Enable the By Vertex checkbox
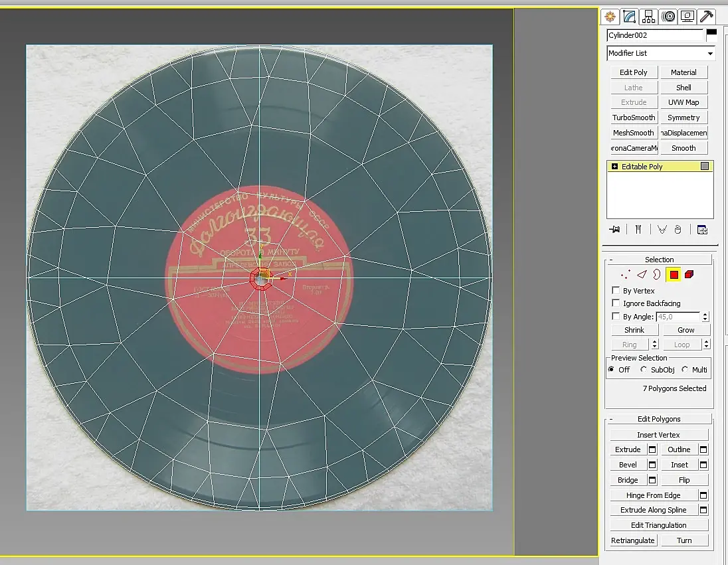 pyautogui.click(x=616, y=291)
